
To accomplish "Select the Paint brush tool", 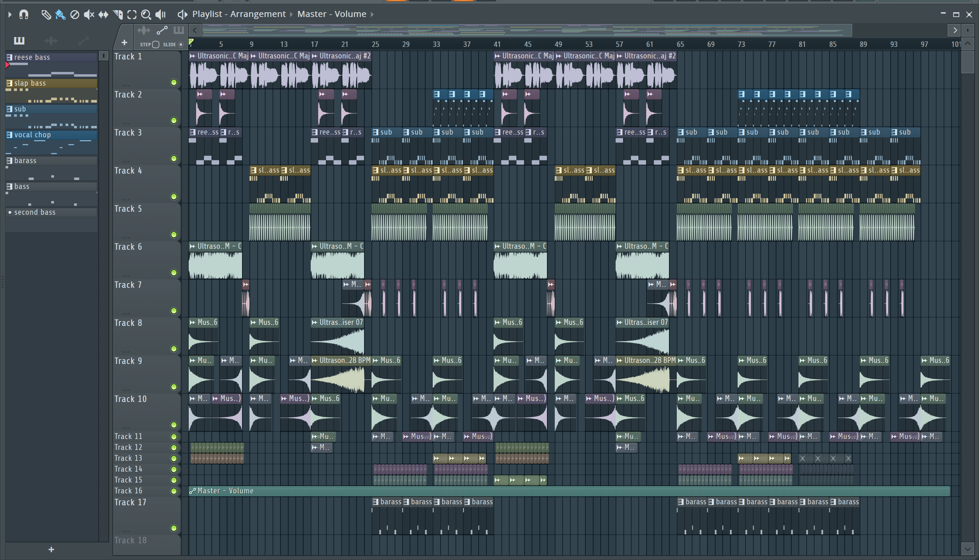I will click(60, 15).
